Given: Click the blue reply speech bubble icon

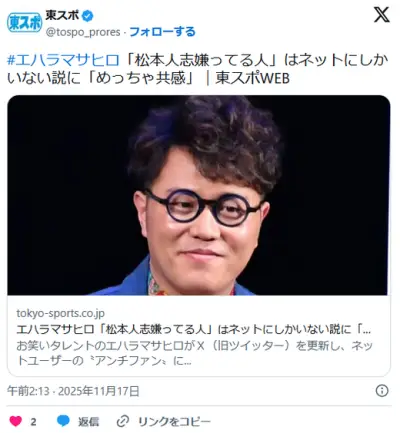Looking at the screenshot, I should [x=63, y=421].
